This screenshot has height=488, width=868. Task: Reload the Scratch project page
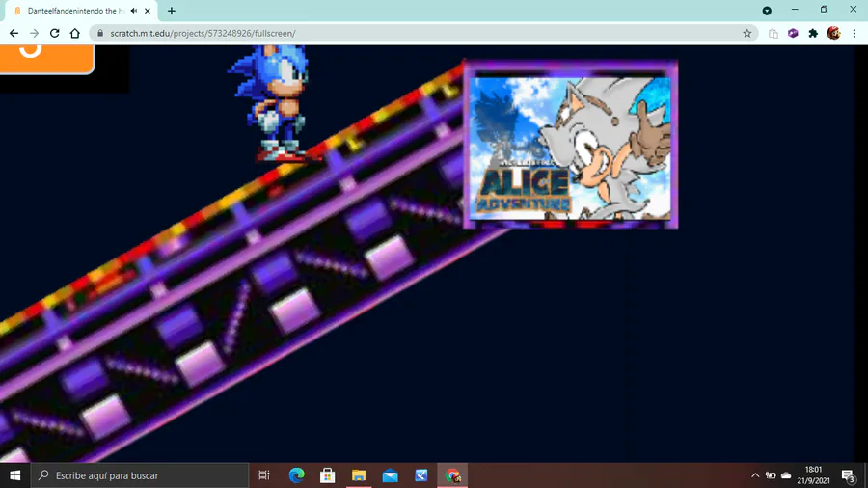tap(54, 33)
